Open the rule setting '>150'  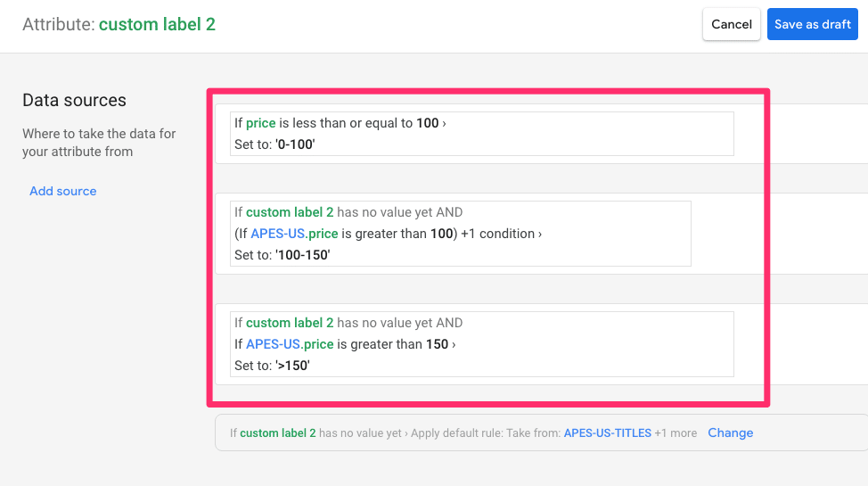pyautogui.click(x=481, y=344)
